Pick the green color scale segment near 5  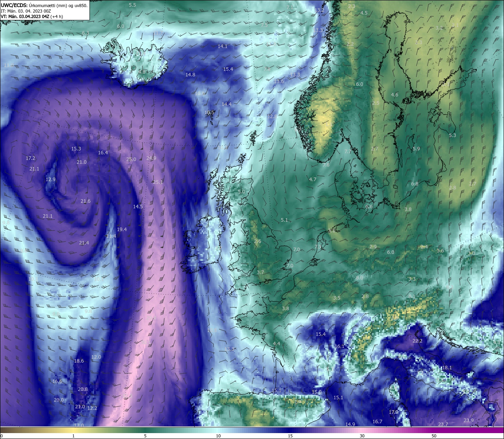[145, 430]
